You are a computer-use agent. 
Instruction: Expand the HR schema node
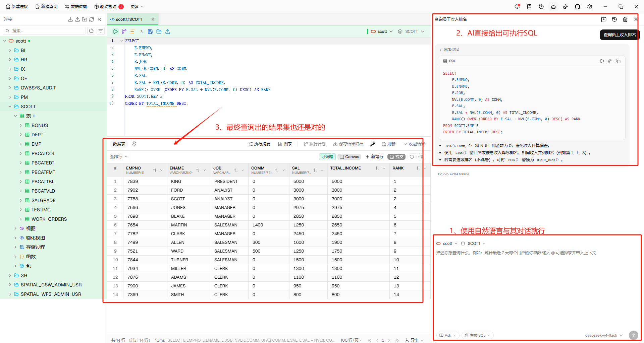[x=10, y=60]
